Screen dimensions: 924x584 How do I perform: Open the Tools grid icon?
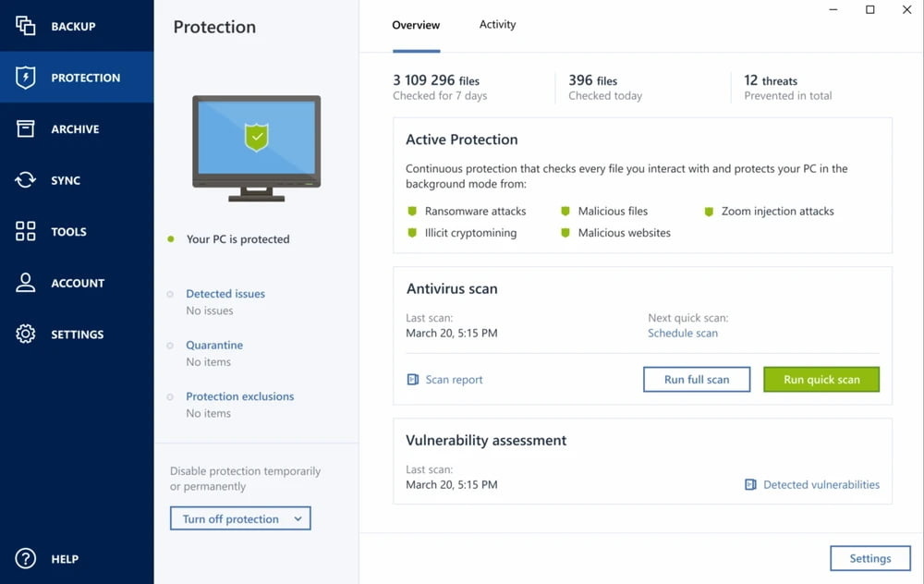pyautogui.click(x=26, y=231)
